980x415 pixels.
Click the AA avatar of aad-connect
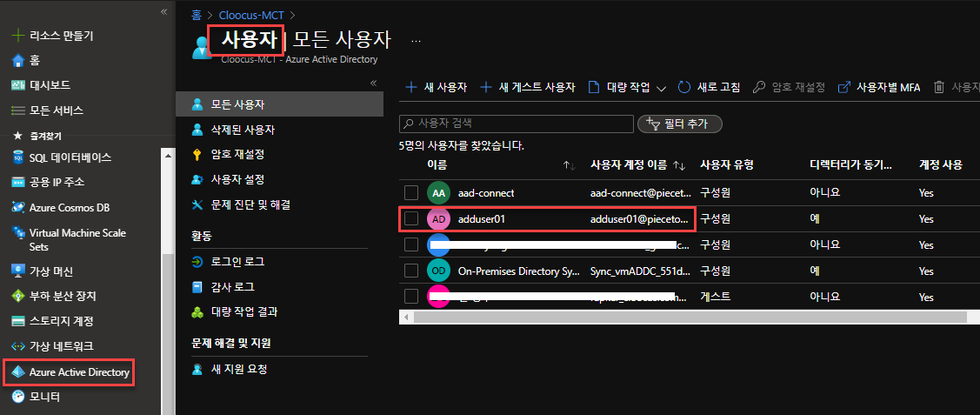pyautogui.click(x=439, y=193)
